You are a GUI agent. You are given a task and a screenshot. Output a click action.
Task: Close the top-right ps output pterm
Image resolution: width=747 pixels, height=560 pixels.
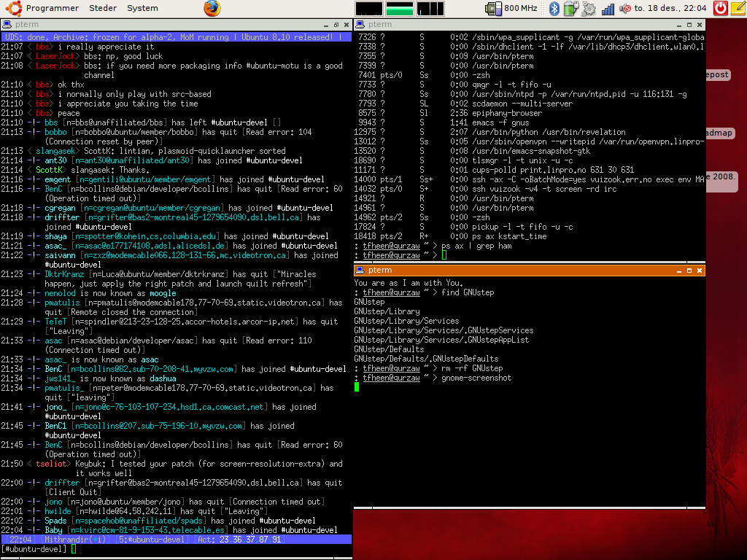[700, 25]
